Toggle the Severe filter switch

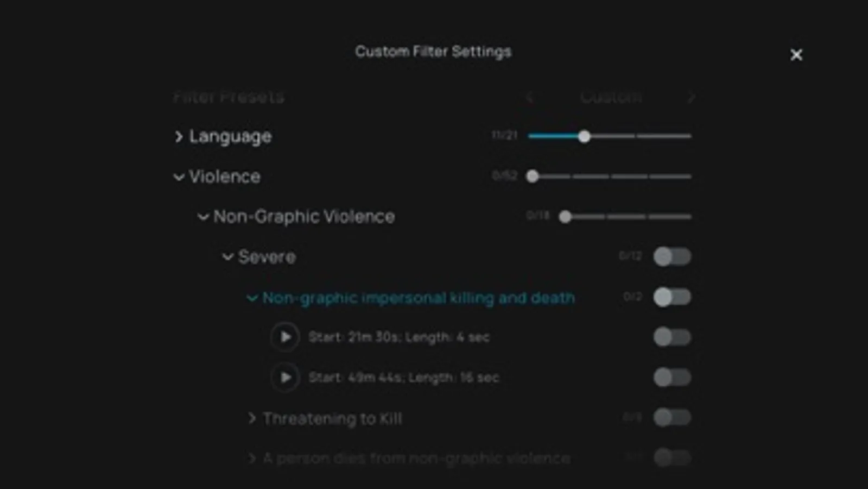[672, 256]
